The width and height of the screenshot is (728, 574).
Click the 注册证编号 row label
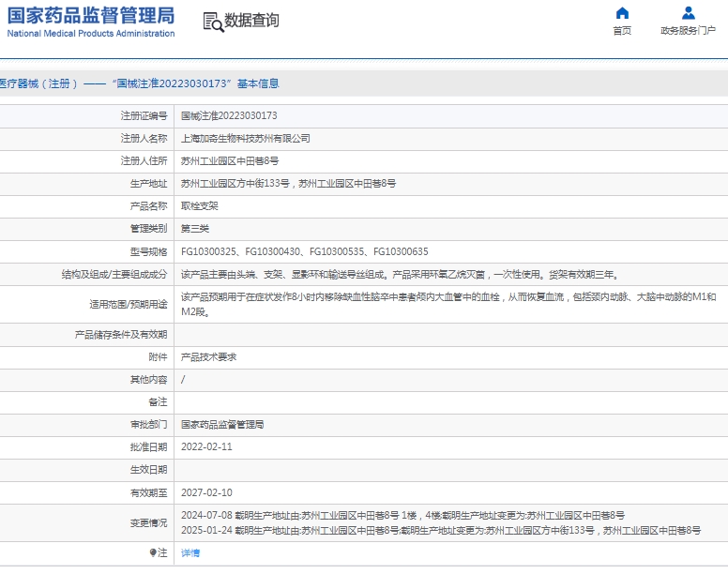click(144, 115)
